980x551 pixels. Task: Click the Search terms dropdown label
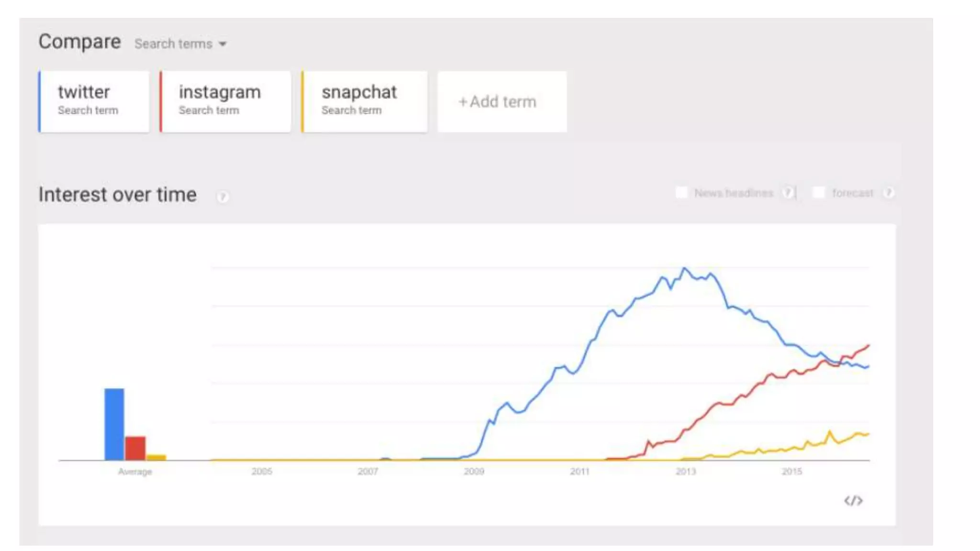pyautogui.click(x=173, y=44)
